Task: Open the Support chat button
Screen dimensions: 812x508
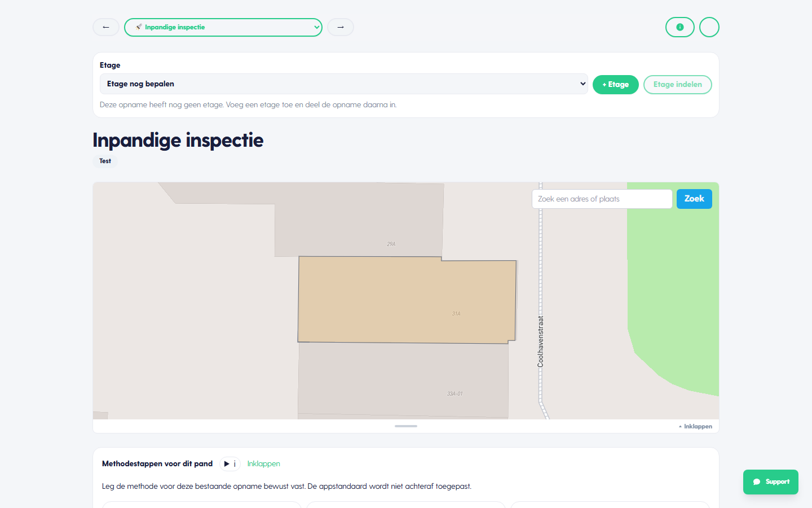Action: tap(771, 482)
